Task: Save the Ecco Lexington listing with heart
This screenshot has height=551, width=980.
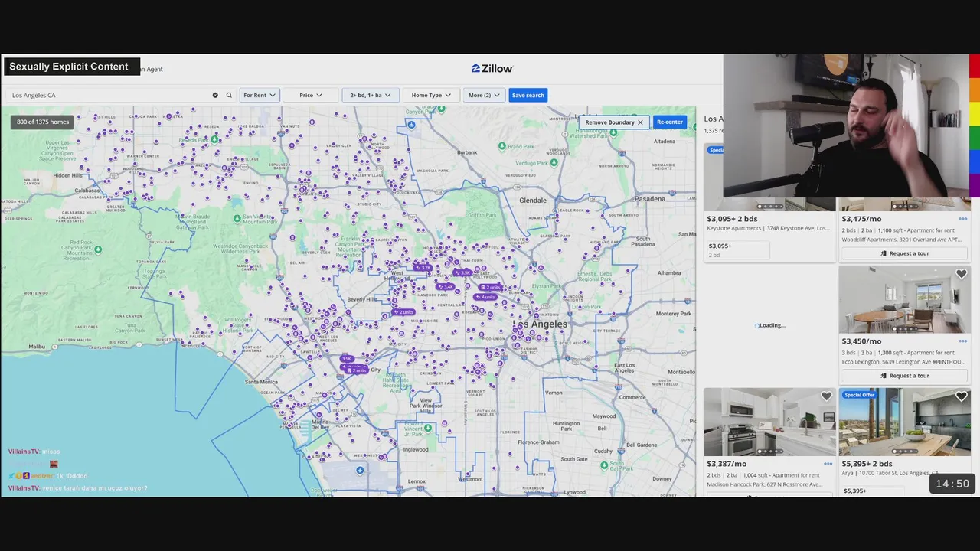Action: pos(961,274)
